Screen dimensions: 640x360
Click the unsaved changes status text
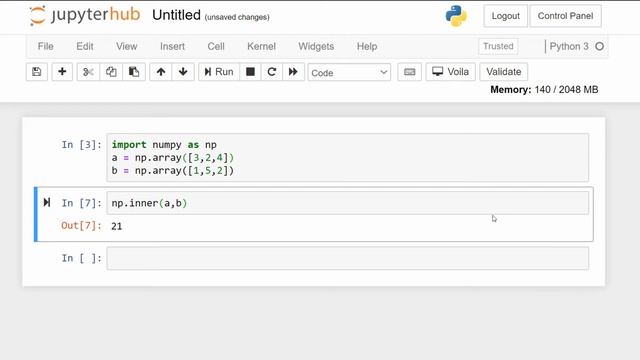tap(237, 17)
